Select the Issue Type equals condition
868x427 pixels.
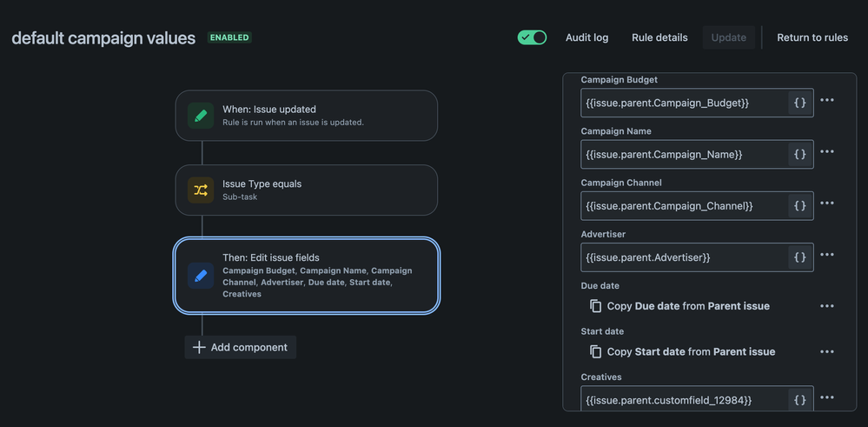(x=307, y=190)
